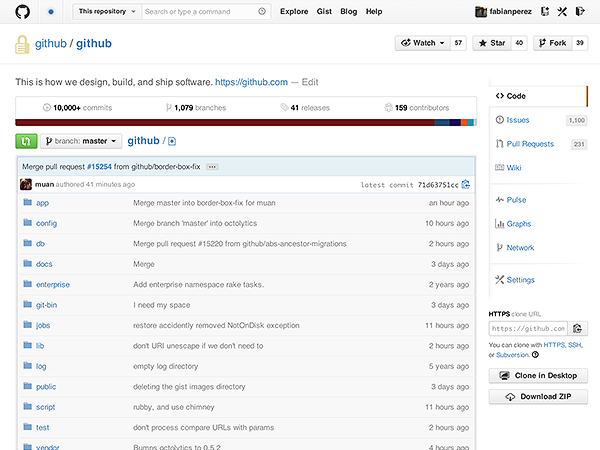The height and width of the screenshot is (450, 600).
Task: Expand commit message ellipsis button
Action: click(x=212, y=167)
